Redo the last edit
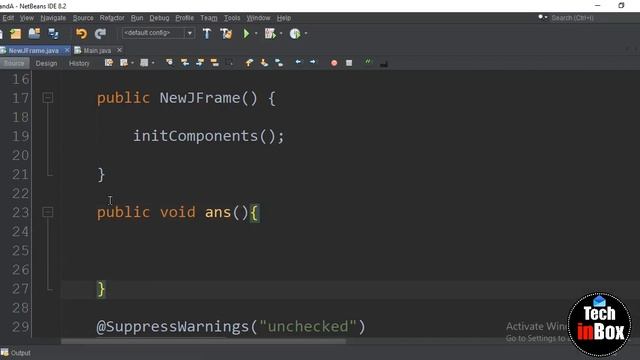 coord(100,33)
